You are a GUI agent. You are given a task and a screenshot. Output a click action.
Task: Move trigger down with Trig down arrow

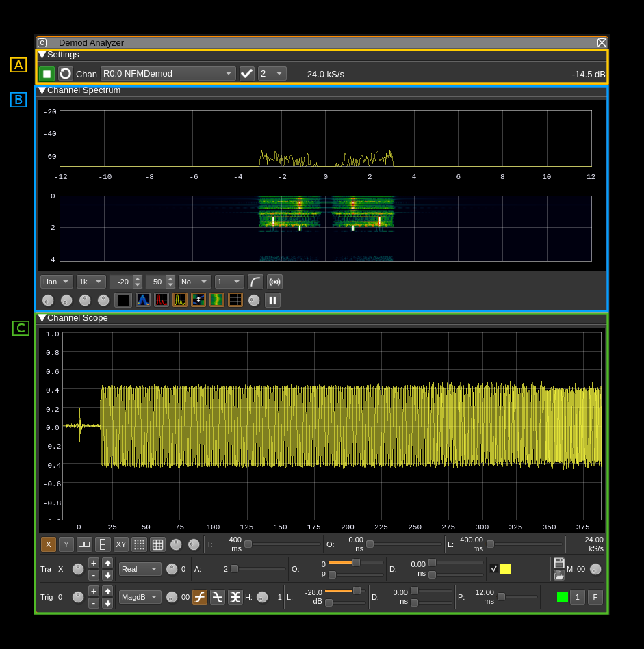pos(107,603)
